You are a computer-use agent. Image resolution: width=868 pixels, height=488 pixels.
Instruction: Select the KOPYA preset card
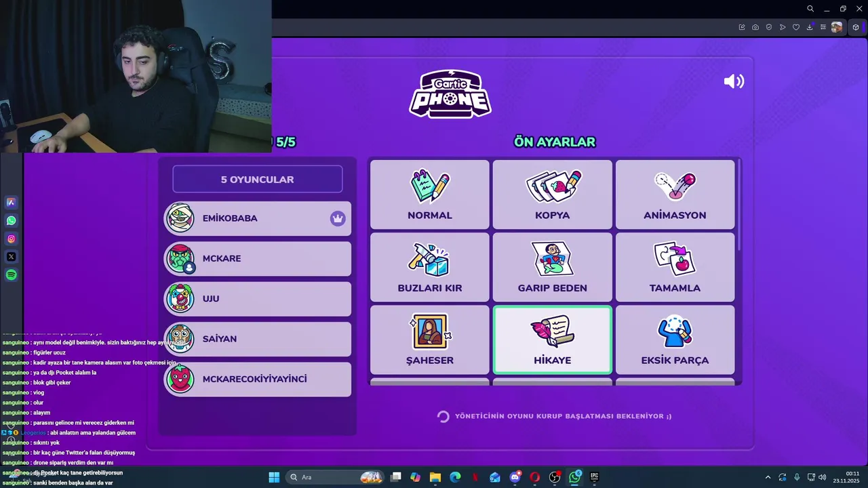[x=552, y=195]
